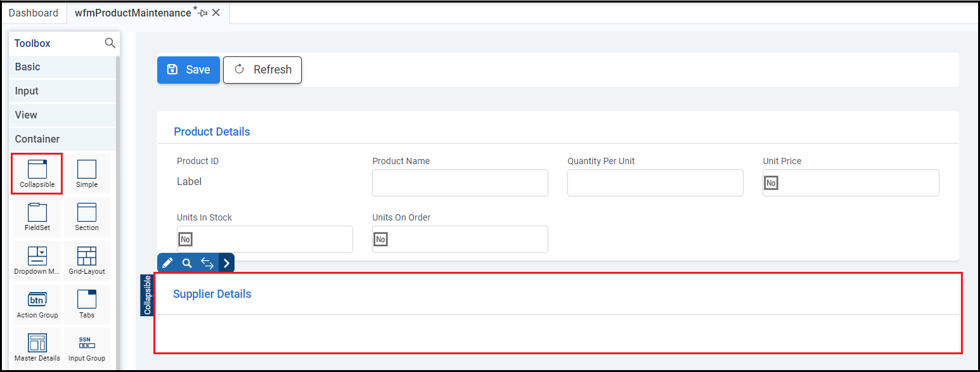Select the Action Group tool
Image resolution: width=980 pixels, height=372 pixels.
click(x=37, y=304)
